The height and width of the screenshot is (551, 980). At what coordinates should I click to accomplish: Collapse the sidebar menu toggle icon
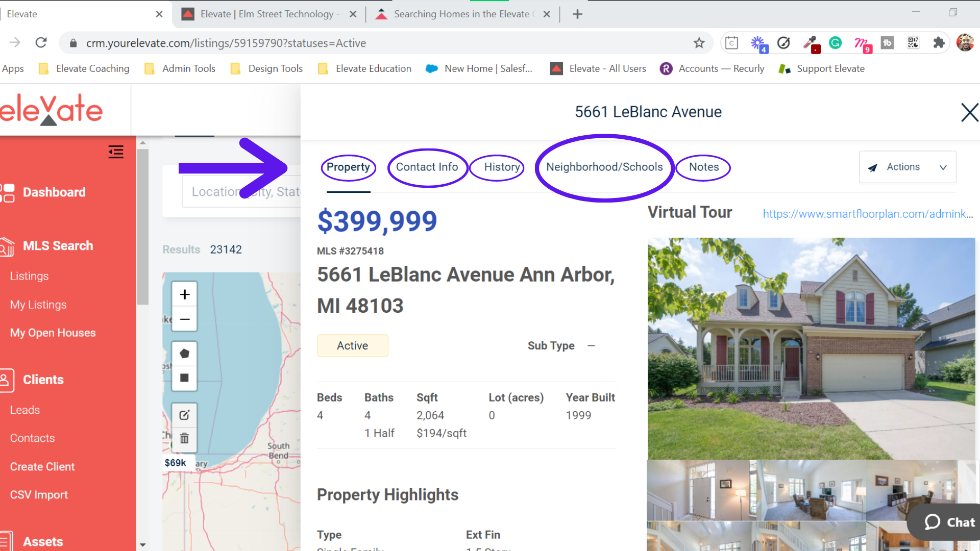coord(116,152)
